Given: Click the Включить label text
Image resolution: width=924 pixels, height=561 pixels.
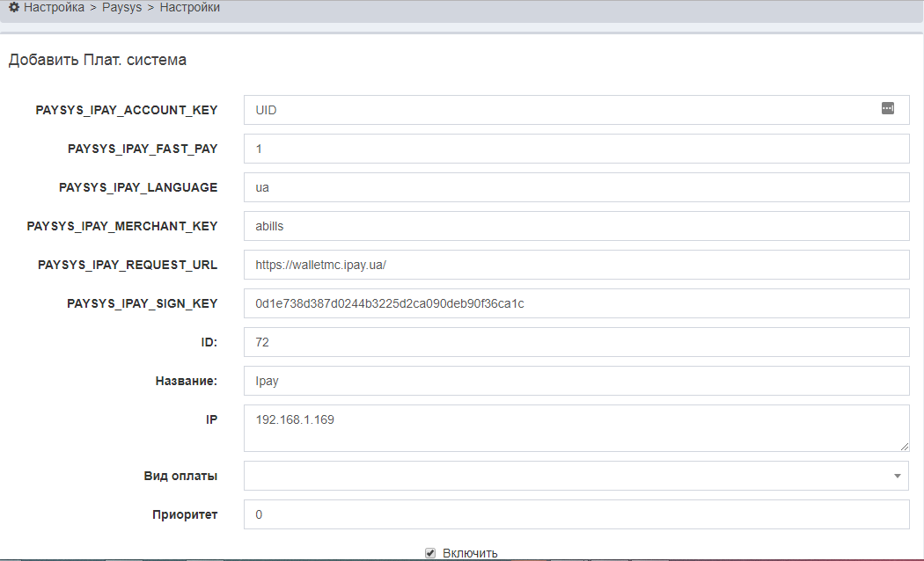Looking at the screenshot, I should pyautogui.click(x=470, y=553).
